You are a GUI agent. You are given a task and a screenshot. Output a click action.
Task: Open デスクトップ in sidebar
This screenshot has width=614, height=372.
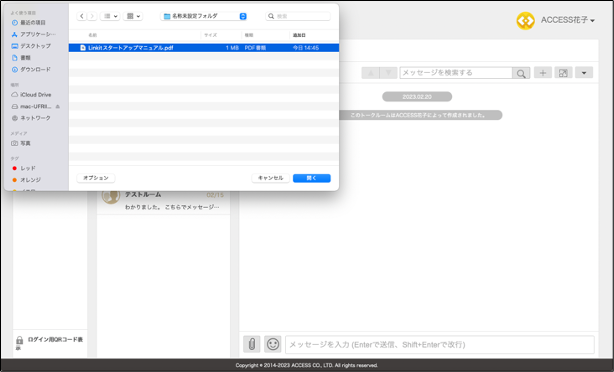pos(31,46)
